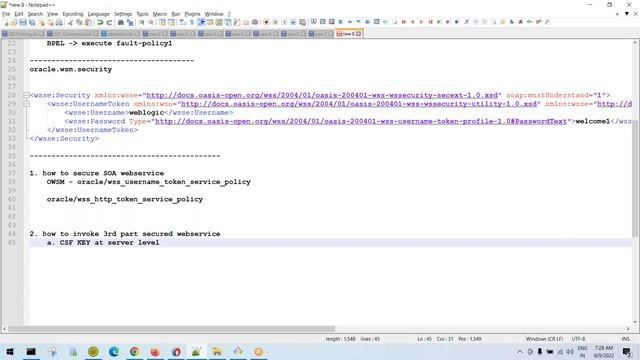Collapse the wsse:Security fold marker
The height and width of the screenshot is (360, 640).
point(26,95)
